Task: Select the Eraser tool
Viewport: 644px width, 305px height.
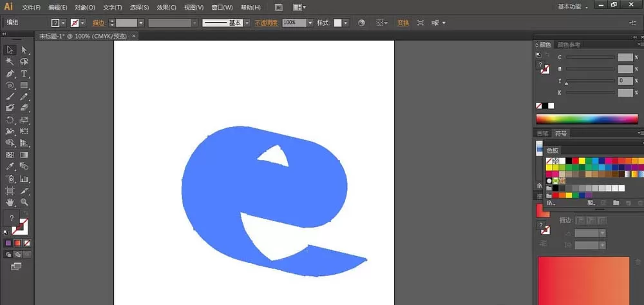Action: point(24,108)
